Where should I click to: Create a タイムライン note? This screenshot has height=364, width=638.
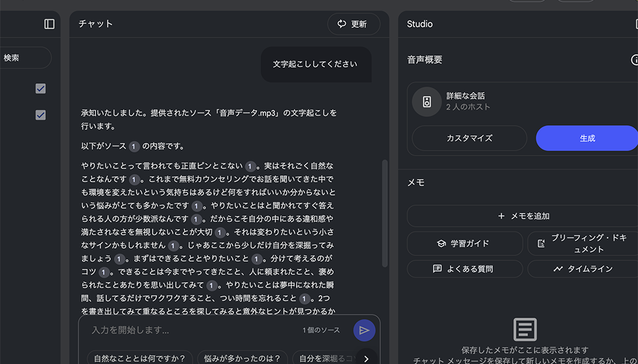(x=583, y=269)
